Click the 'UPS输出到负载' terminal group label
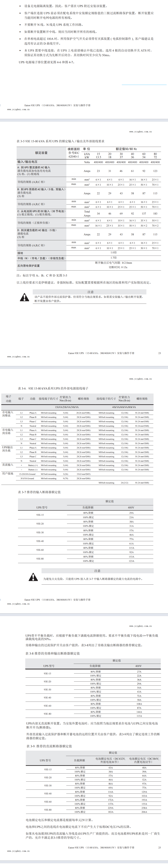The image size is (168, 868). (x=7, y=449)
